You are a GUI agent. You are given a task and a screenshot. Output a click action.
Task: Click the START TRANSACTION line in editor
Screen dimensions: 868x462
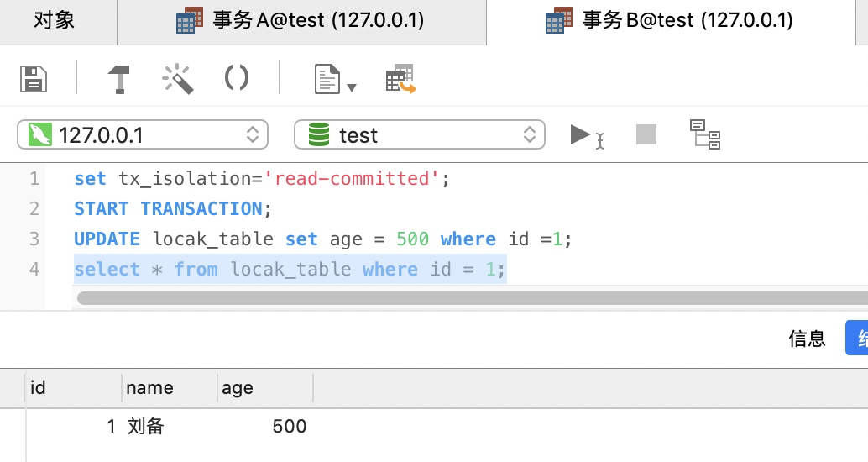click(x=173, y=209)
